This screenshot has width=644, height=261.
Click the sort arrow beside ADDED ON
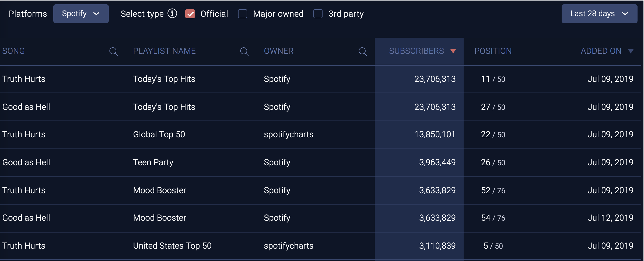tap(631, 51)
